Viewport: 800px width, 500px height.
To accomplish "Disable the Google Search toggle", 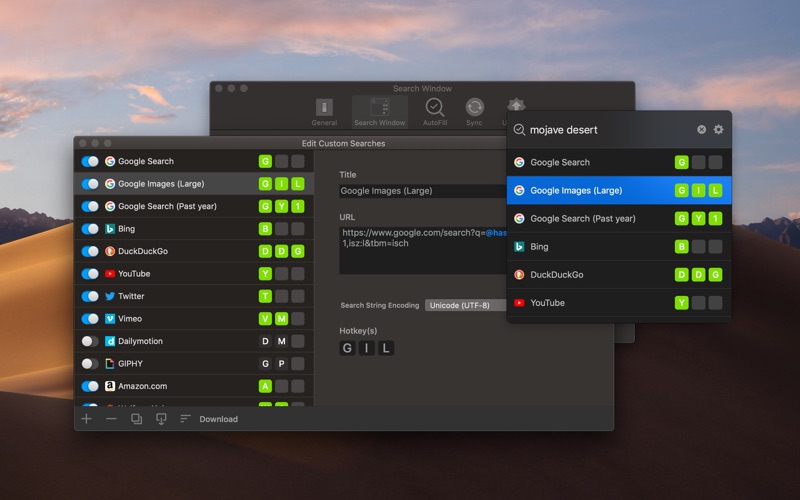I will (x=90, y=161).
